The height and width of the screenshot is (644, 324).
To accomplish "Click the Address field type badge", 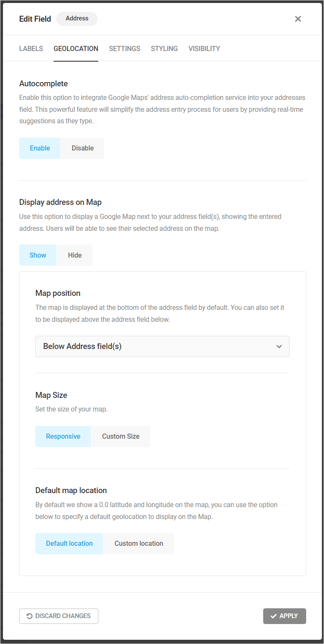I will 77,19.
